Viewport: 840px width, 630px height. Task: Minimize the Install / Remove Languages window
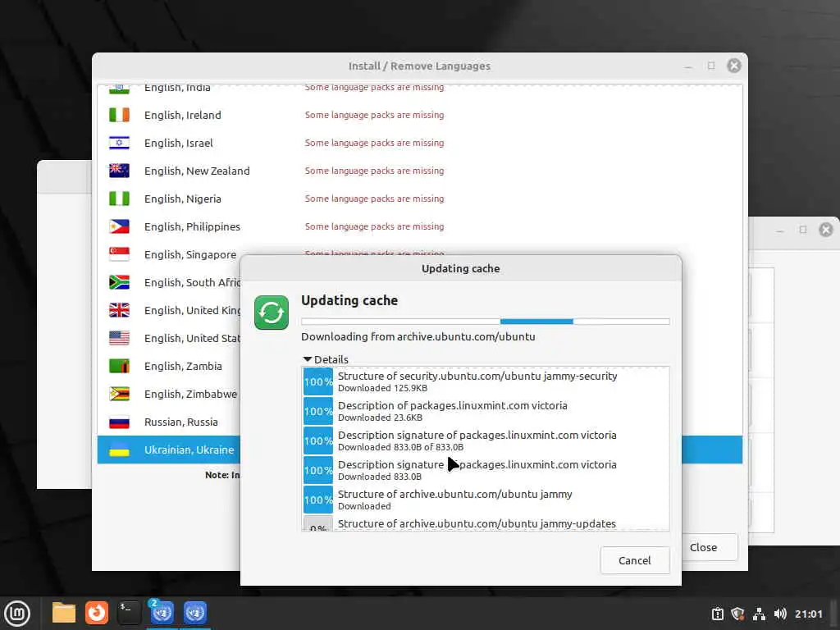tap(688, 66)
